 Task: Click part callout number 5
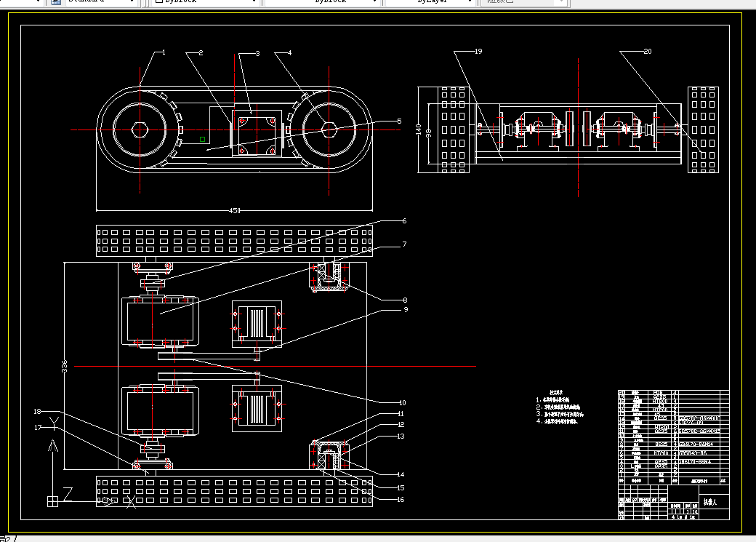[x=399, y=121]
